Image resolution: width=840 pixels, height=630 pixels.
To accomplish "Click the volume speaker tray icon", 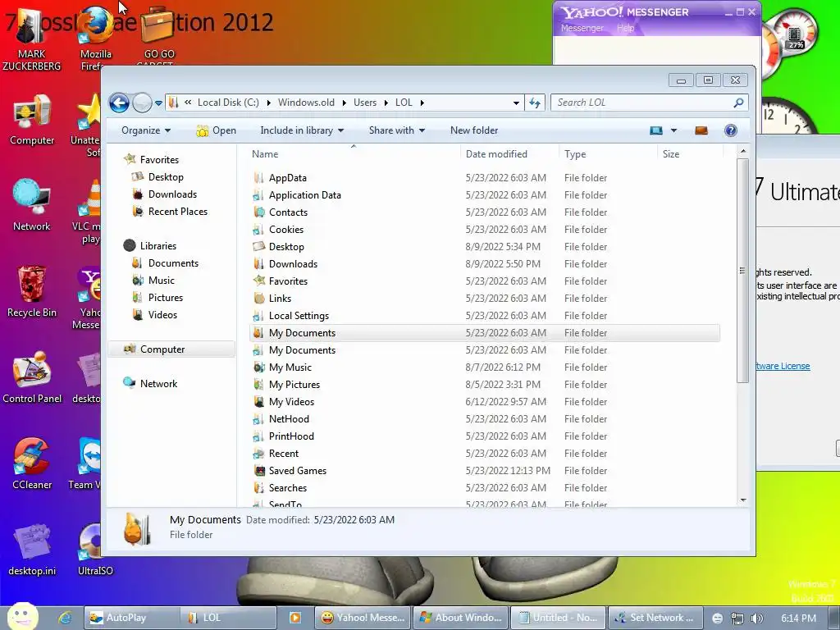I will pyautogui.click(x=756, y=619).
